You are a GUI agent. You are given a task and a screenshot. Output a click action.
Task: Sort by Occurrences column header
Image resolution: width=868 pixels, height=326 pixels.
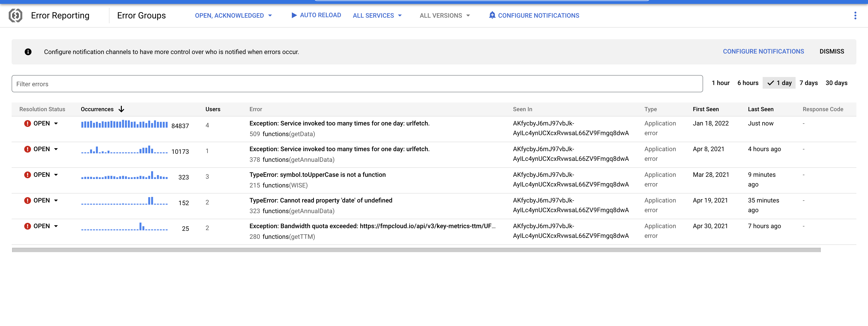click(x=97, y=109)
